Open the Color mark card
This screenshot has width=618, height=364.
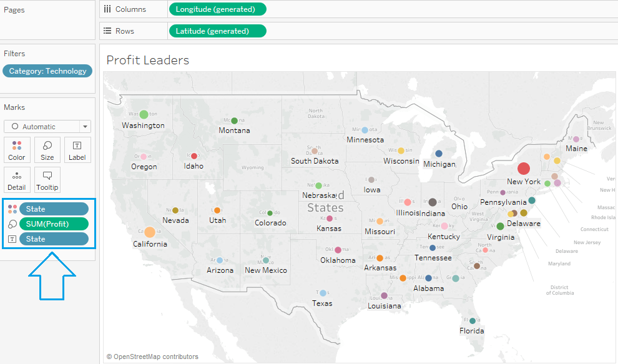coord(16,150)
